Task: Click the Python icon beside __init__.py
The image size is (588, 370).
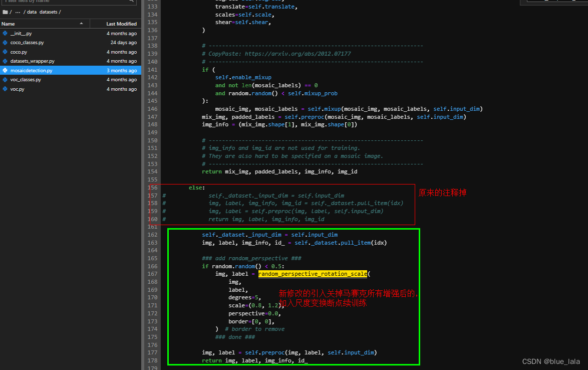Action: [5, 34]
